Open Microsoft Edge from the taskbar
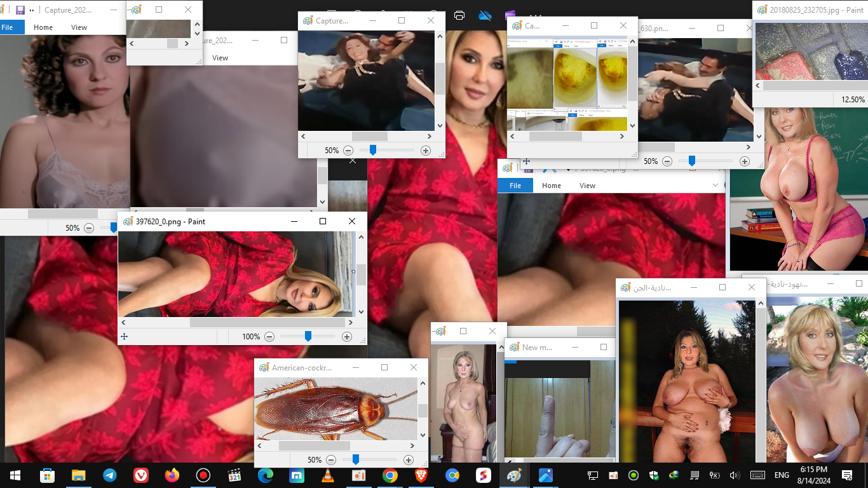This screenshot has width=868, height=488. 265,475
